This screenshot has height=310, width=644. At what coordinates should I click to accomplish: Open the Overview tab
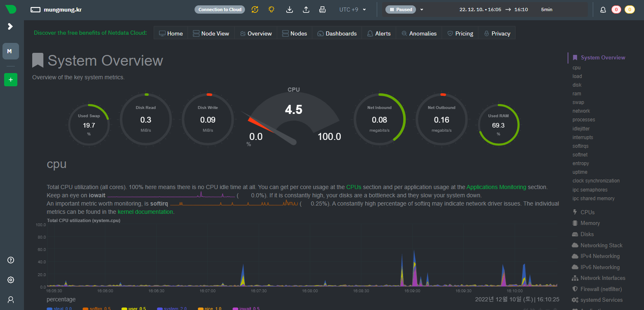tap(256, 33)
